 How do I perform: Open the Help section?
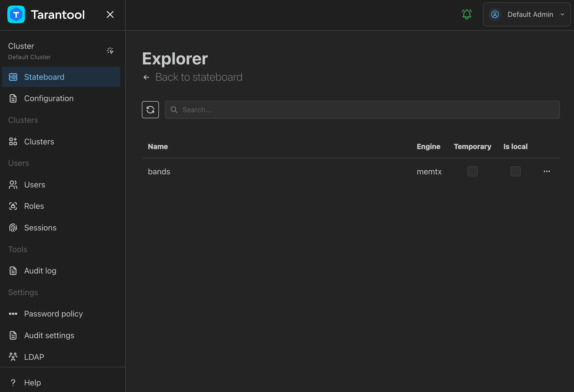click(61, 383)
